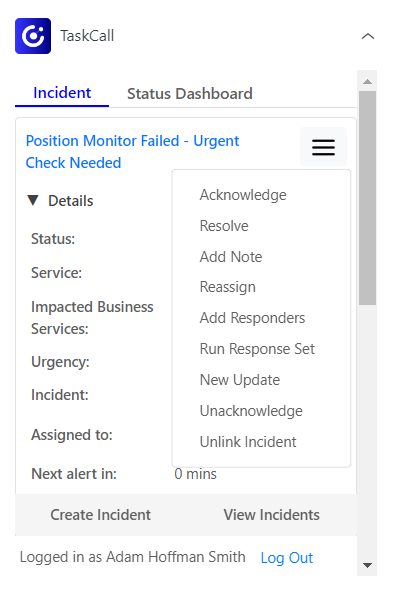Switch to the Status Dashboard tab
Screen dimensions: 393x598
pos(190,93)
